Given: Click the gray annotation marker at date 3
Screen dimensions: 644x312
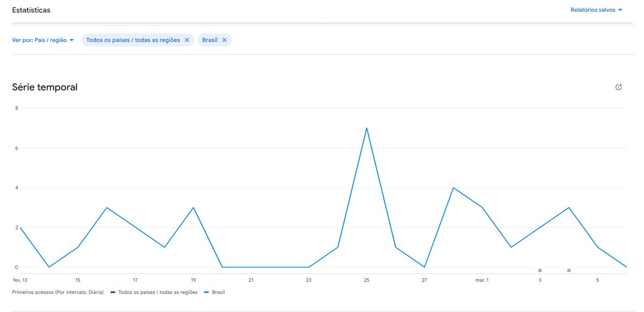Looking at the screenshot, I should coord(540,271).
